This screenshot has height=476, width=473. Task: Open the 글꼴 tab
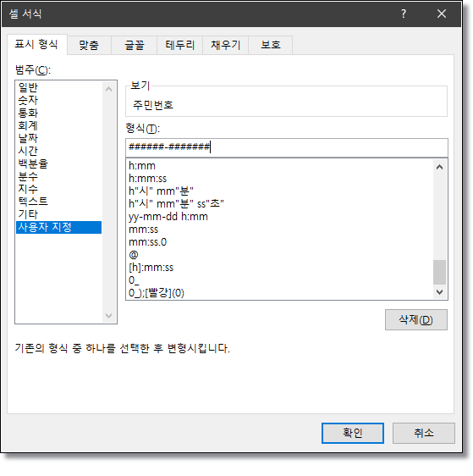[135, 45]
